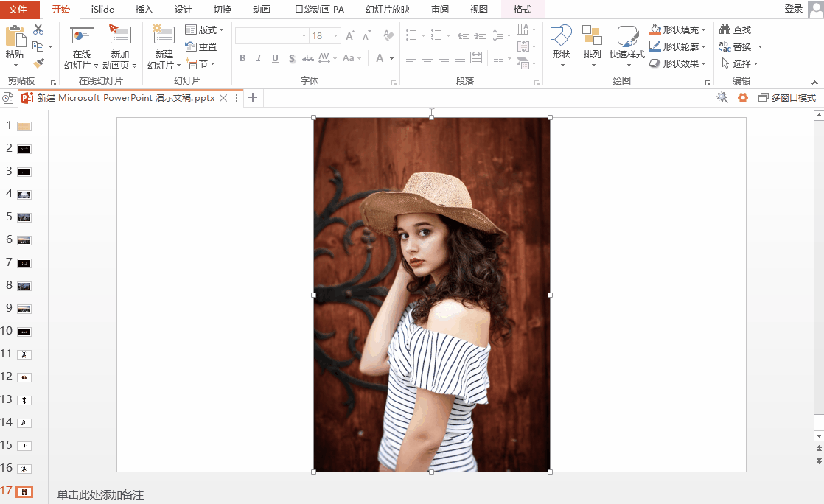824x504 pixels.
Task: Click Multi-window Mode (多窗口模式)
Action: pos(786,97)
